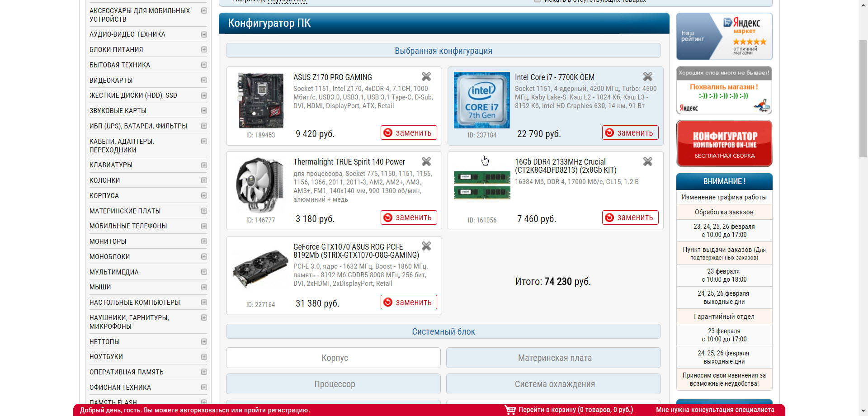
Task: Click the Похвалить магазин banner
Action: (724, 90)
